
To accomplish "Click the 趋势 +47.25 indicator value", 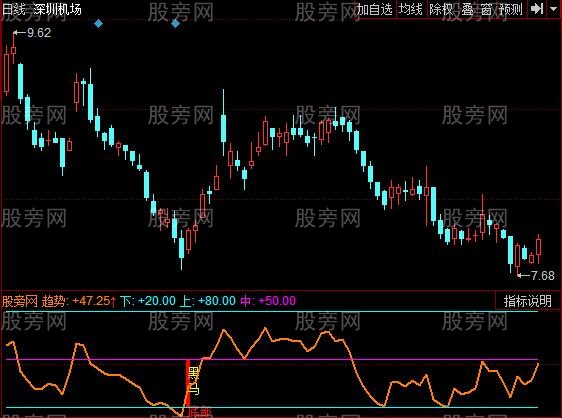I will pos(79,300).
